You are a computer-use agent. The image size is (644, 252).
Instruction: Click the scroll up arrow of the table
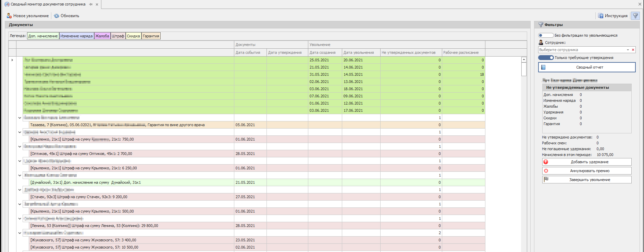click(x=524, y=60)
